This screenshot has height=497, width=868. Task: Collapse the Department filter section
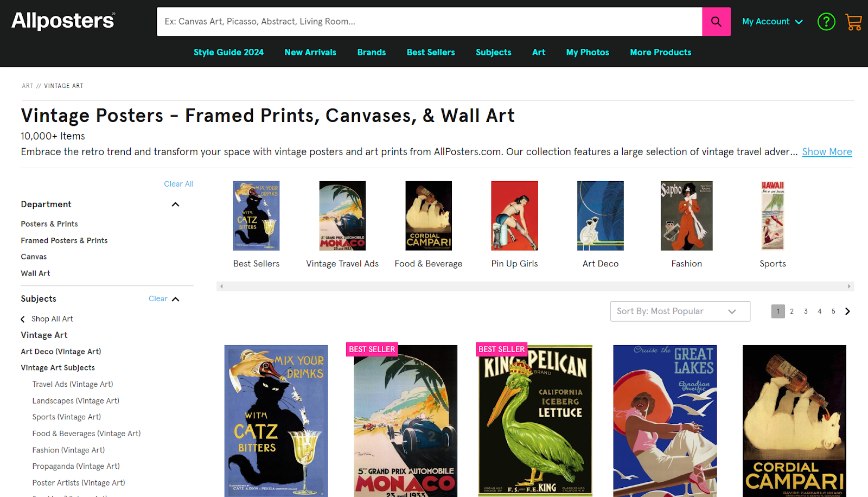coord(175,205)
